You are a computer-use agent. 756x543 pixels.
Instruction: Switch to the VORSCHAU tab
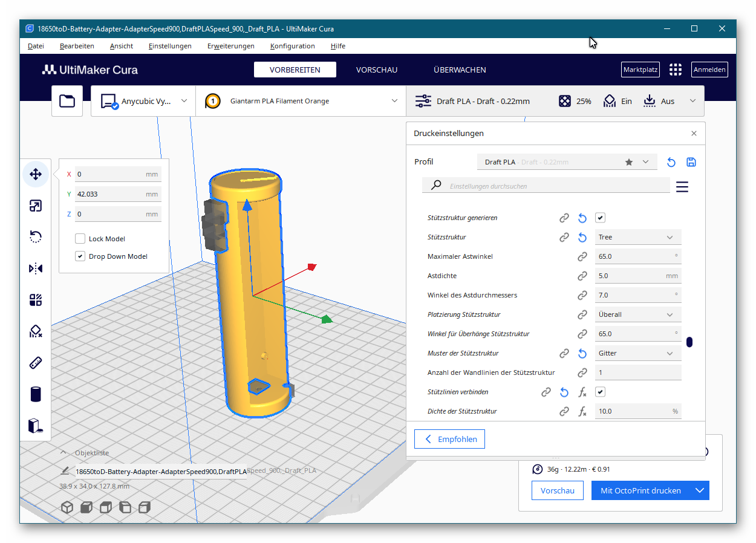tap(376, 70)
